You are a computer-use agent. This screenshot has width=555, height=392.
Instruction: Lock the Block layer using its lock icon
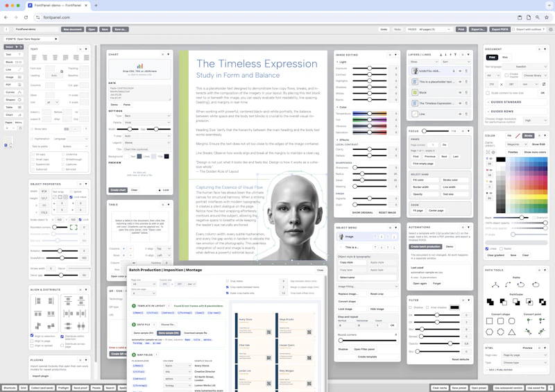tap(466, 92)
